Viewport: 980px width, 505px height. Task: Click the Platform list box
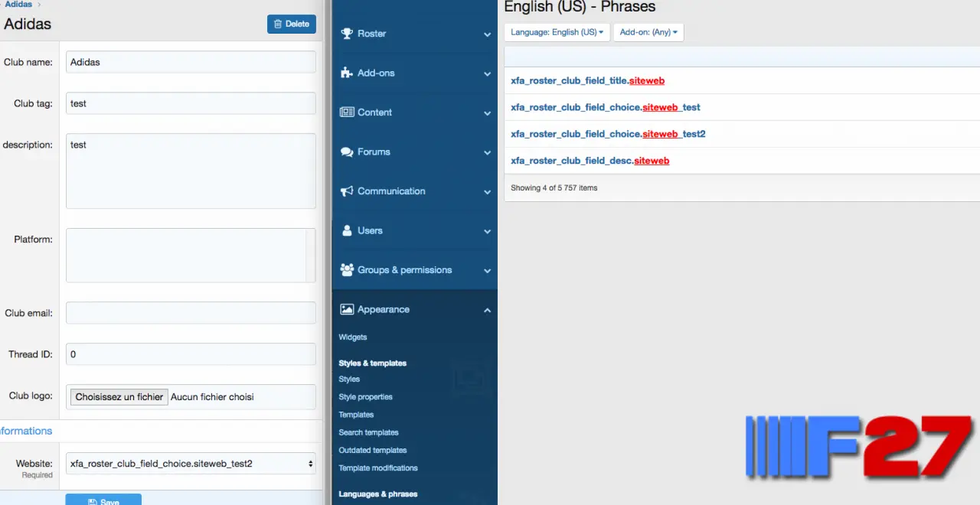tap(191, 256)
